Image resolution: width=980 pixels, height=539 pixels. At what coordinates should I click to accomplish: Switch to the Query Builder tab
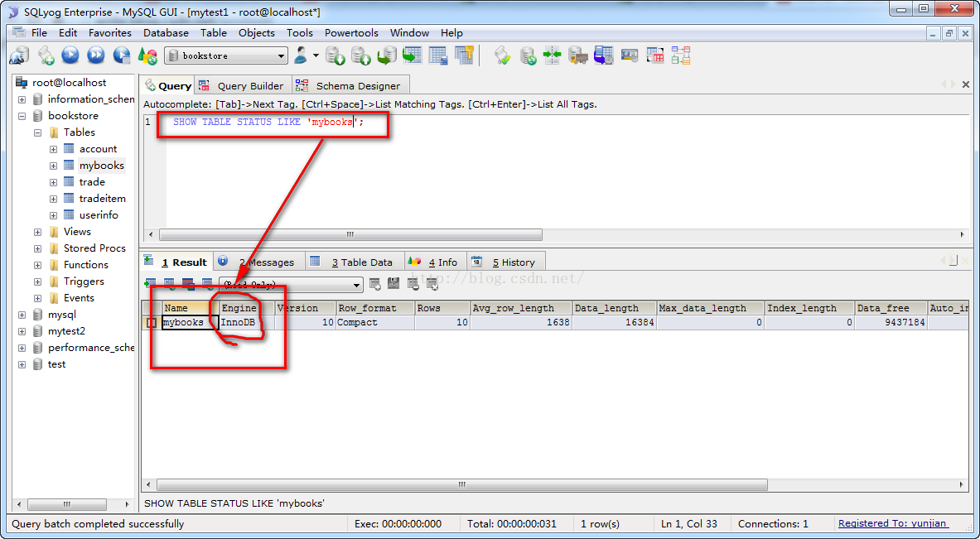point(241,85)
